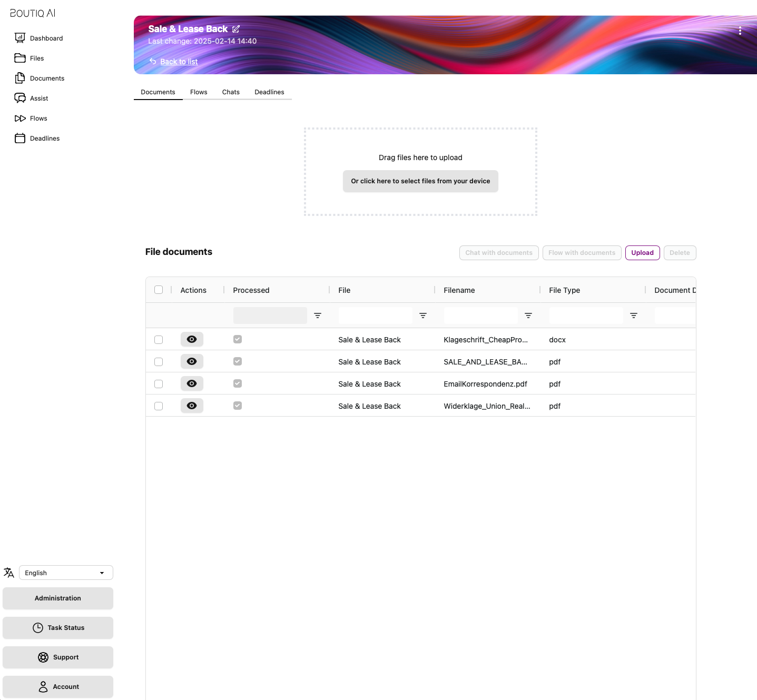Follow the Back to list link
The image size is (757, 700).
[x=179, y=62]
